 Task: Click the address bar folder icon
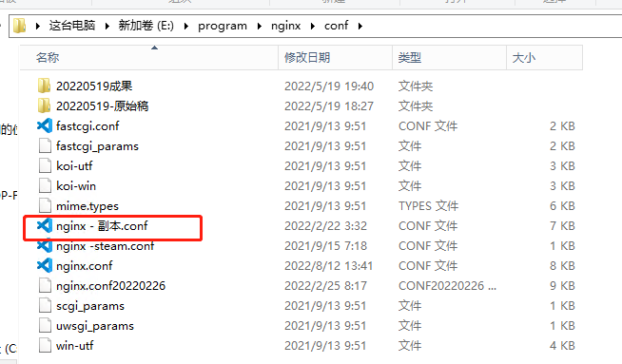coord(19,26)
